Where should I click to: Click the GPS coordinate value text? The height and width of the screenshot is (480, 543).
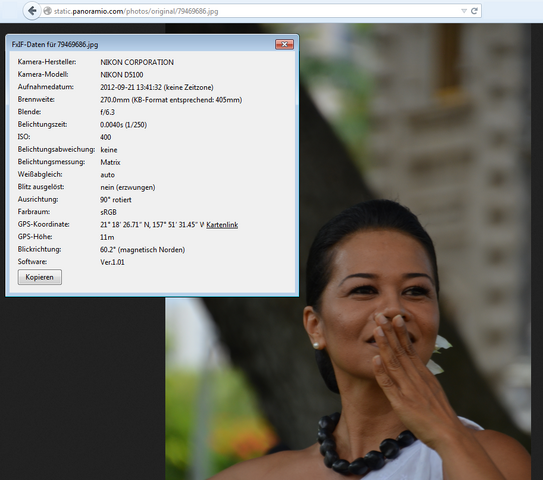(152, 225)
